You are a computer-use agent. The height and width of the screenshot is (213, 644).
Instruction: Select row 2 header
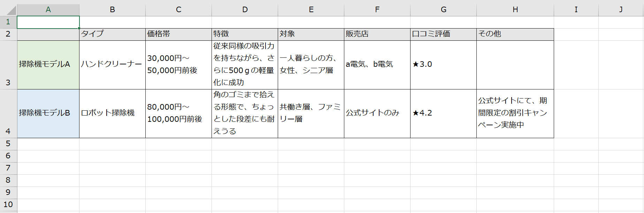tap(8, 34)
